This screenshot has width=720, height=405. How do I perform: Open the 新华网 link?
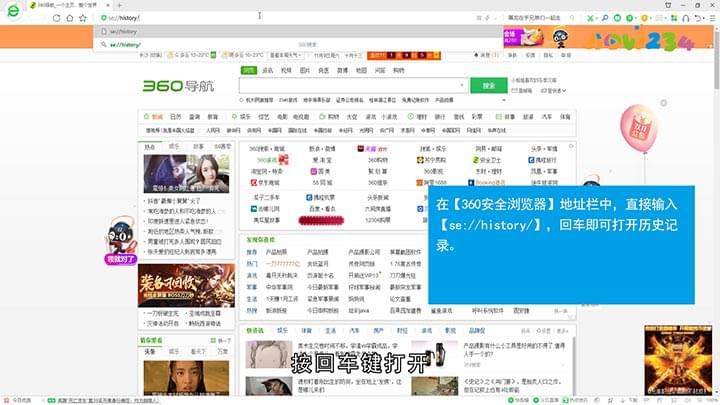tap(233, 130)
